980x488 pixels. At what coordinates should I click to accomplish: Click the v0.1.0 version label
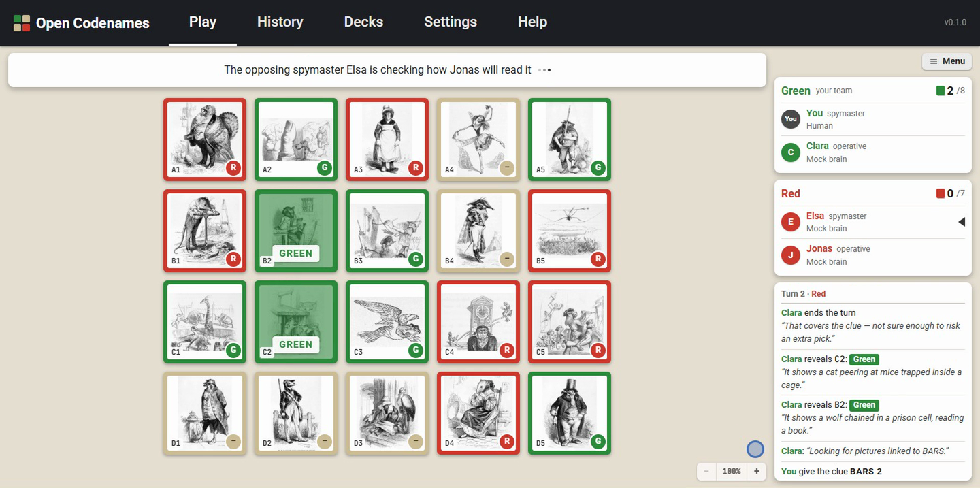(955, 22)
